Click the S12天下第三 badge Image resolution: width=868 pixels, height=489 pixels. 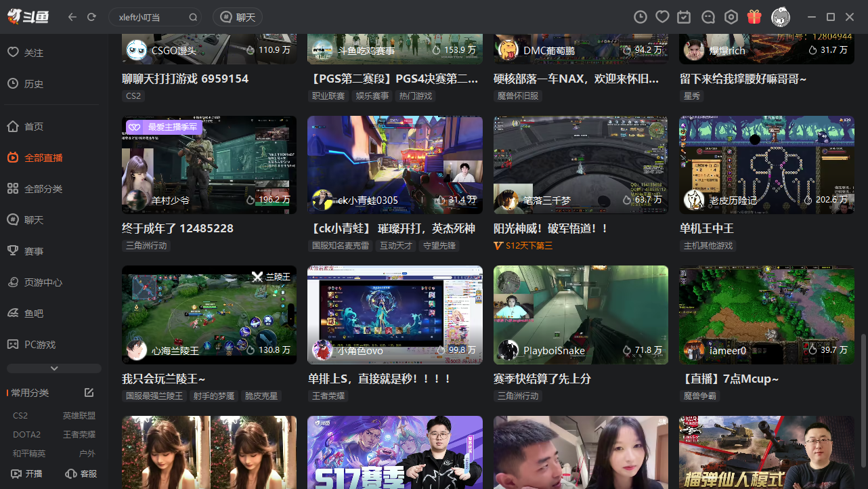click(x=523, y=246)
